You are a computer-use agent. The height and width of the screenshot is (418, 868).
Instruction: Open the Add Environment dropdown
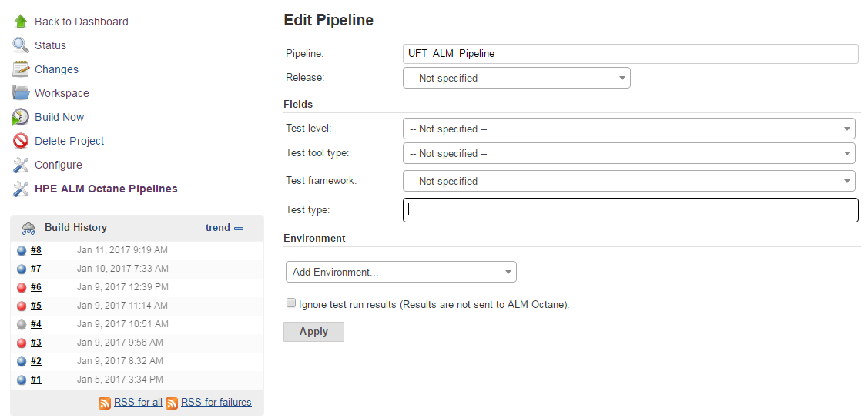(x=400, y=272)
